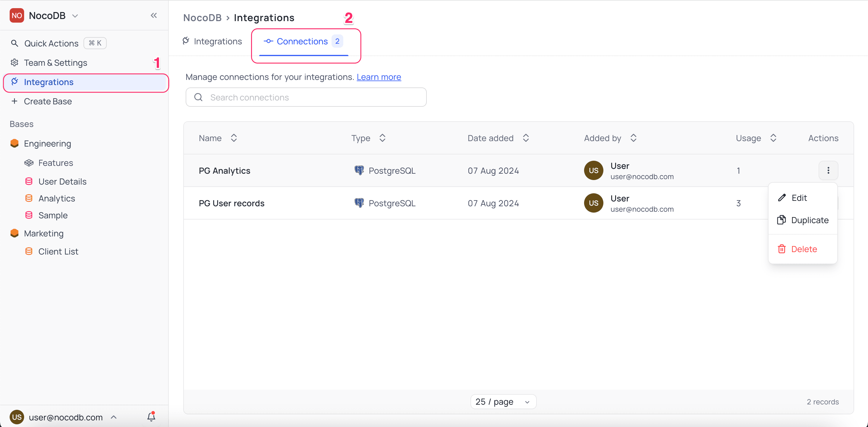Open the NocoDB workspace dropdown chevron

coord(75,16)
